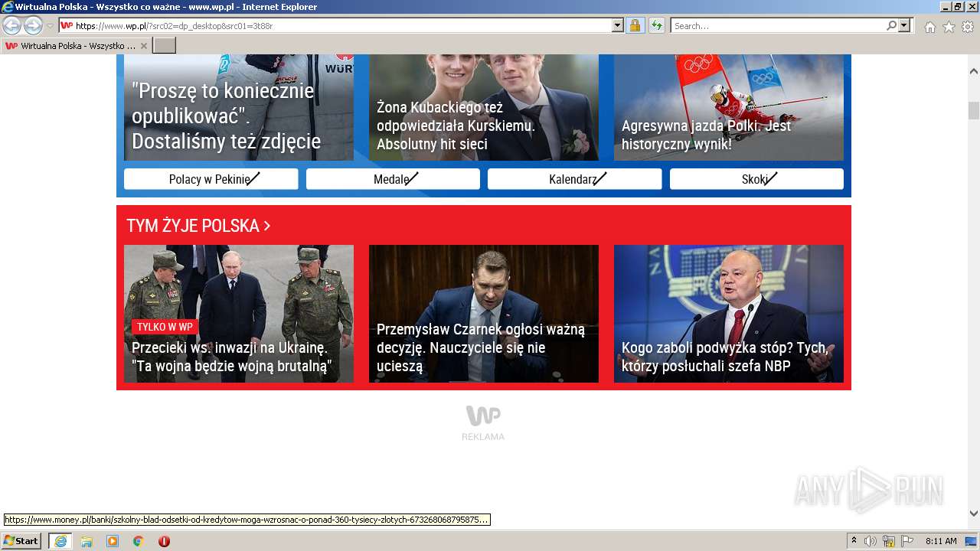Open the 'Polacy w Pekinie' button
This screenshot has height=551, width=980.
coord(211,179)
